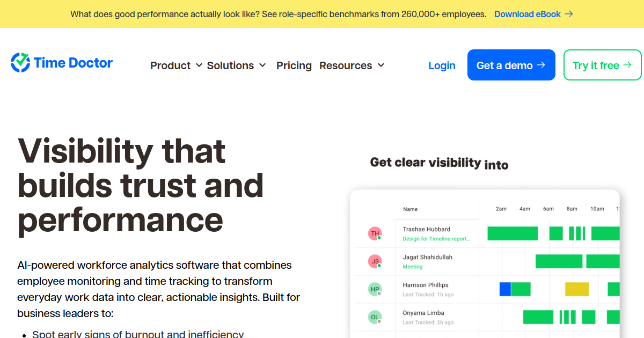
Task: Click the 6am timeline header label
Action: pyautogui.click(x=548, y=209)
